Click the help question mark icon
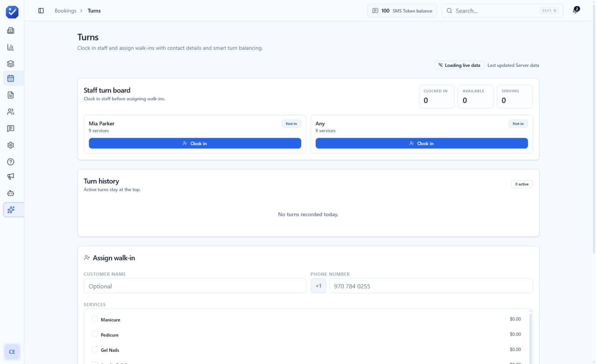 [x=11, y=162]
